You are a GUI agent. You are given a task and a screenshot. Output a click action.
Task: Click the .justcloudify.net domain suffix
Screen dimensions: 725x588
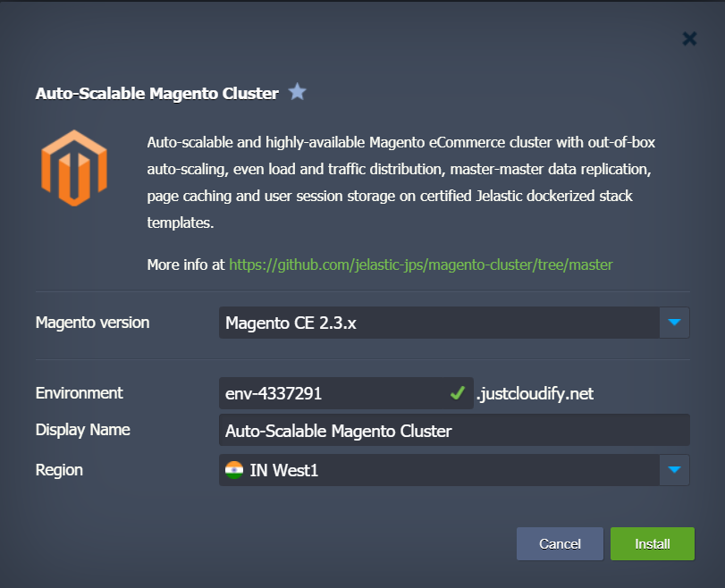coord(535,393)
